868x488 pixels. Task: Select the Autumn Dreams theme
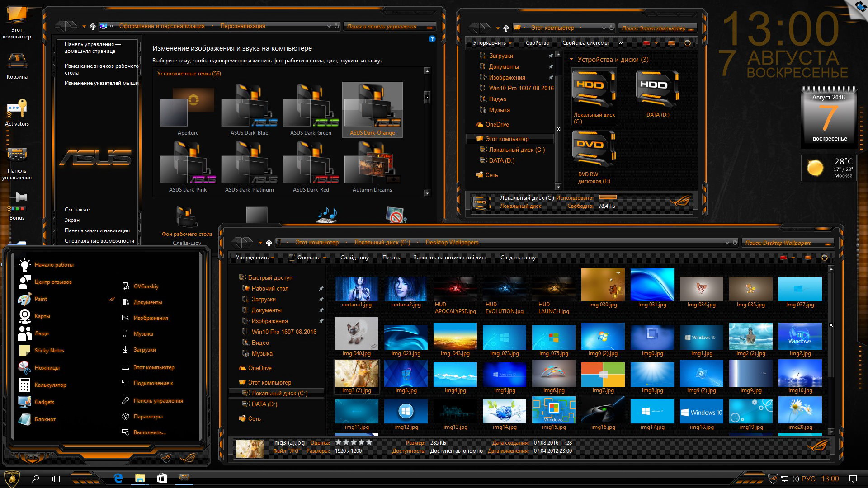[x=372, y=167]
